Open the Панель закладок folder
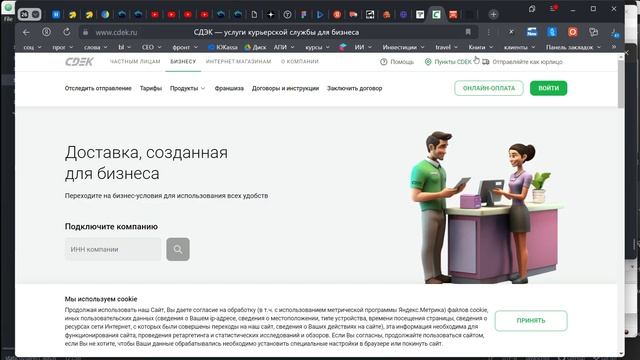The height and width of the screenshot is (360, 640). (573, 47)
